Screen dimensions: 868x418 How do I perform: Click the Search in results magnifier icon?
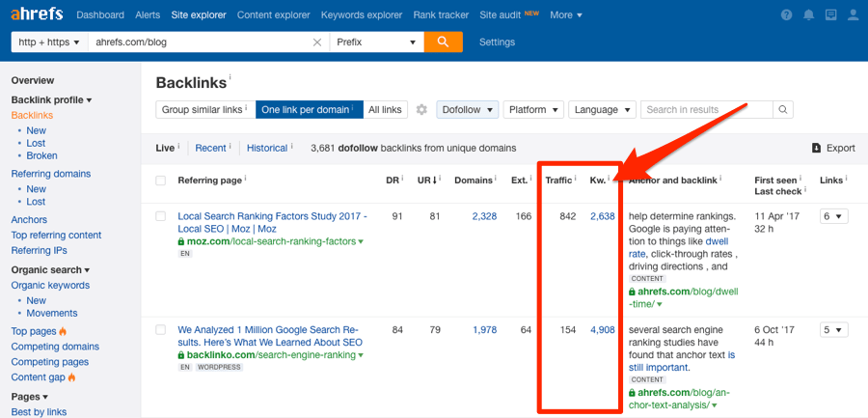point(783,110)
